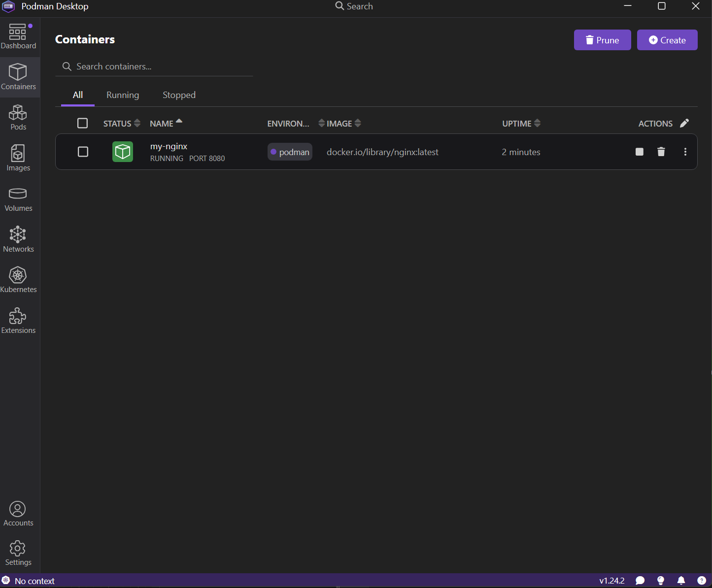
Task: Toggle the IMAGE column sort order
Action: click(x=358, y=123)
